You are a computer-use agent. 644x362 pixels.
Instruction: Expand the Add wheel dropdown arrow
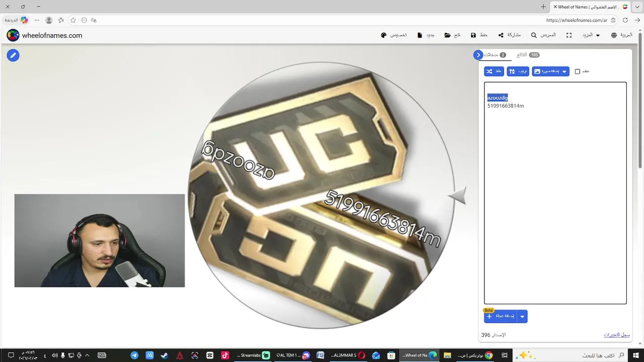click(x=522, y=316)
